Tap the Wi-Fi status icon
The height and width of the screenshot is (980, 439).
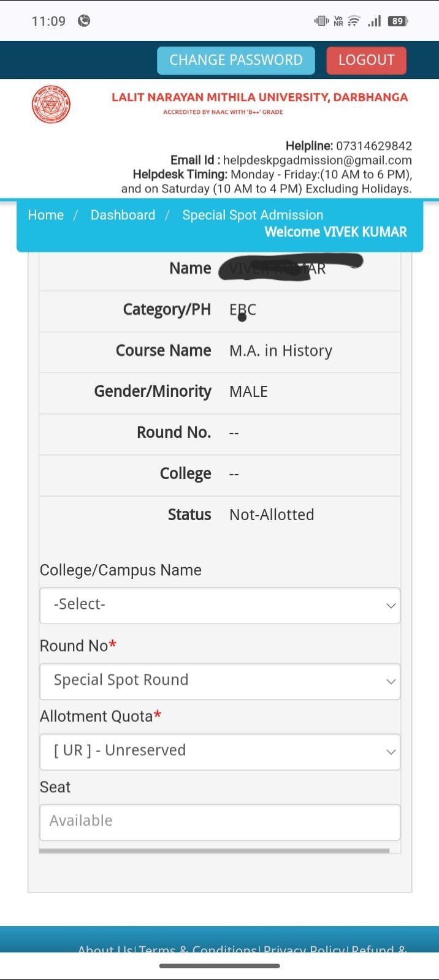click(354, 21)
